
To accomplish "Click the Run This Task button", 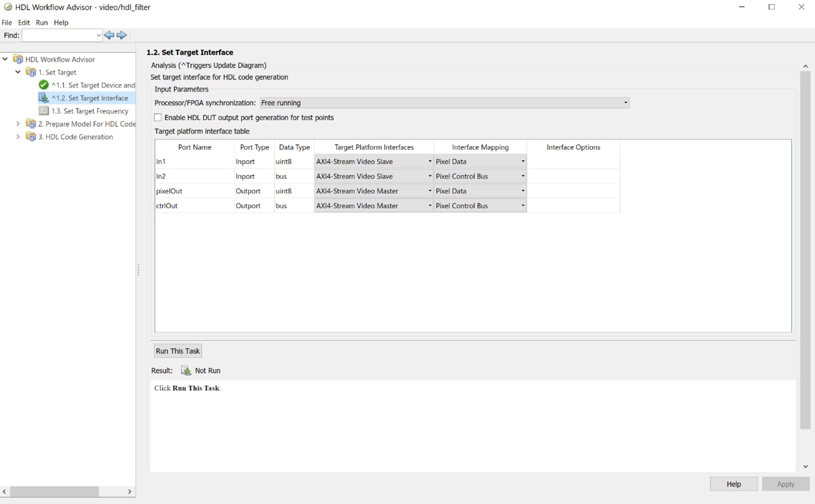I will (178, 351).
